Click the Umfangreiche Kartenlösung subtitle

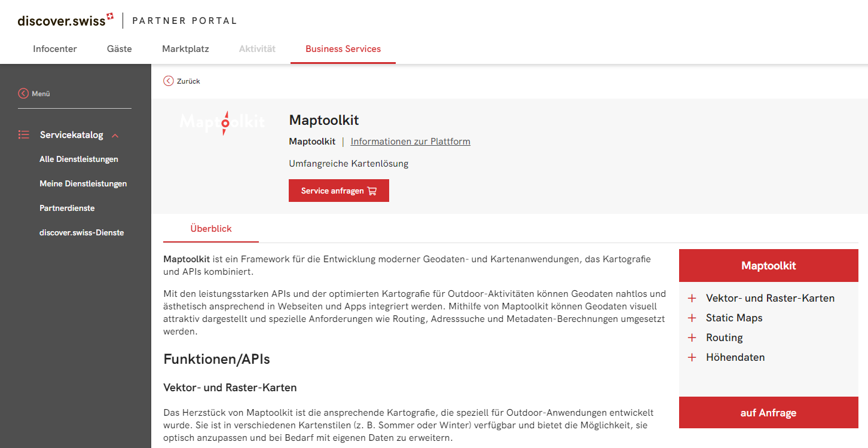click(x=349, y=163)
